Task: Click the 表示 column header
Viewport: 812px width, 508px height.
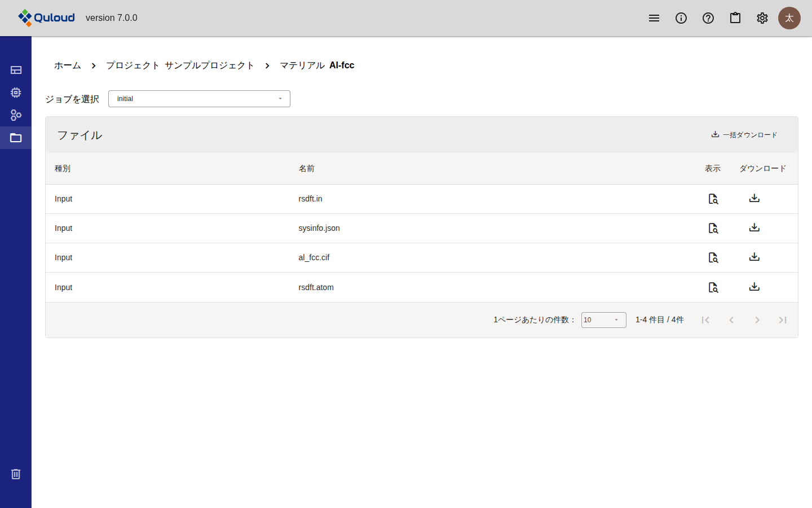Action: (713, 169)
